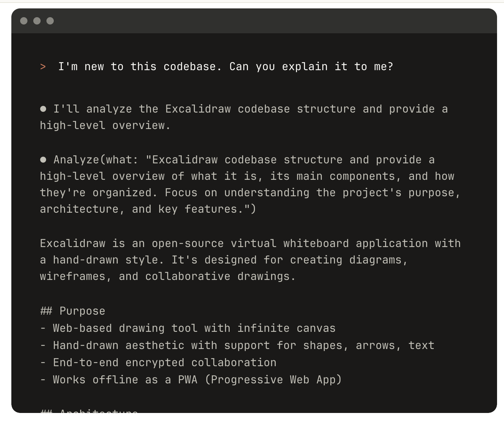504x421 pixels.
Task: Click the empty terminal title bar
Action: (x=256, y=21)
